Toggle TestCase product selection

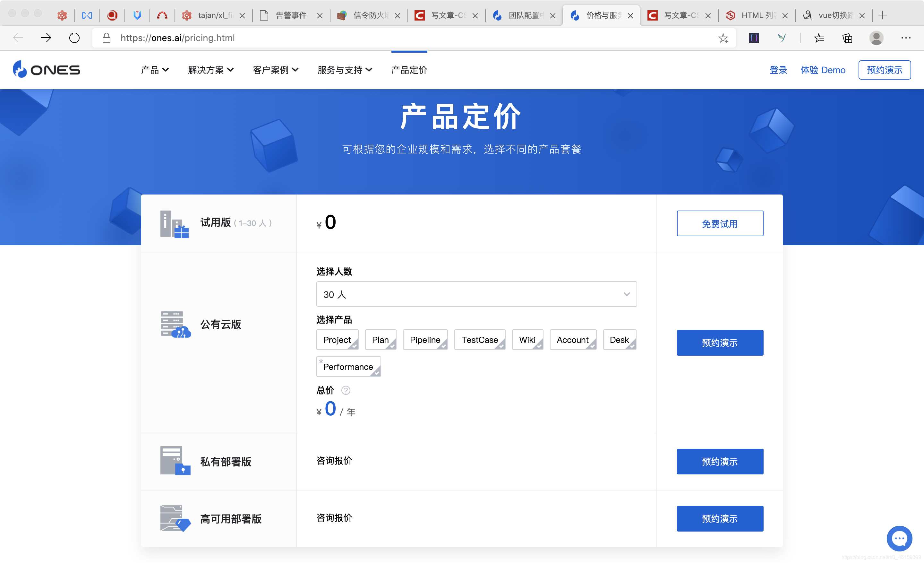click(x=480, y=340)
